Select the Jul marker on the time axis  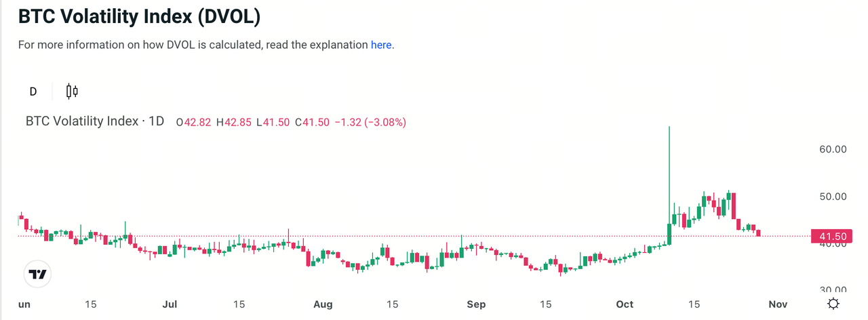(x=171, y=304)
